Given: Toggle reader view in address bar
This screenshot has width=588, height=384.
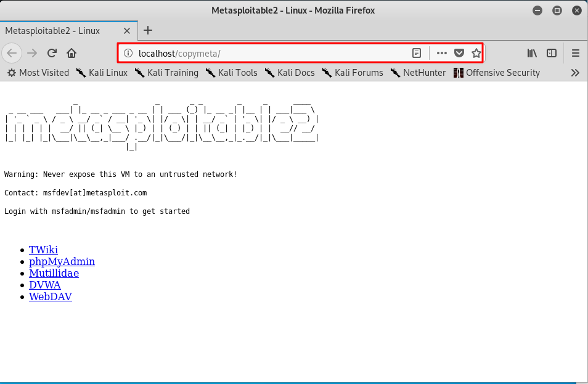Looking at the screenshot, I should [416, 53].
